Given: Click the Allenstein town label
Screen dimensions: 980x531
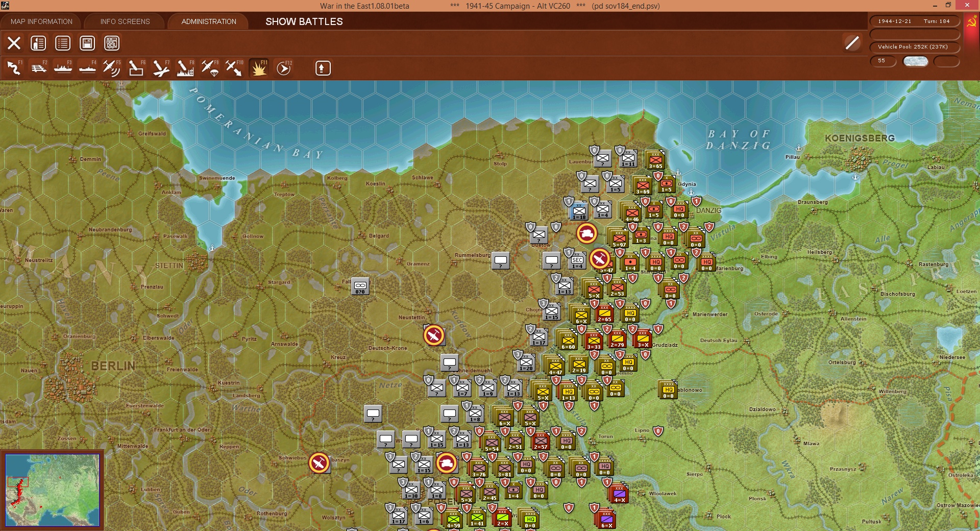Looking at the screenshot, I should point(853,319).
